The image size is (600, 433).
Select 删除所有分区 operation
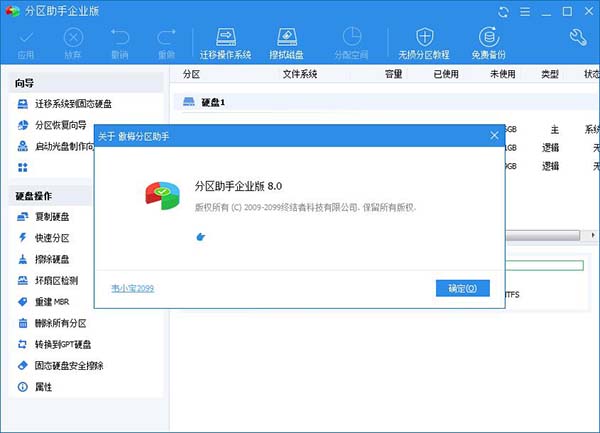tap(52, 323)
